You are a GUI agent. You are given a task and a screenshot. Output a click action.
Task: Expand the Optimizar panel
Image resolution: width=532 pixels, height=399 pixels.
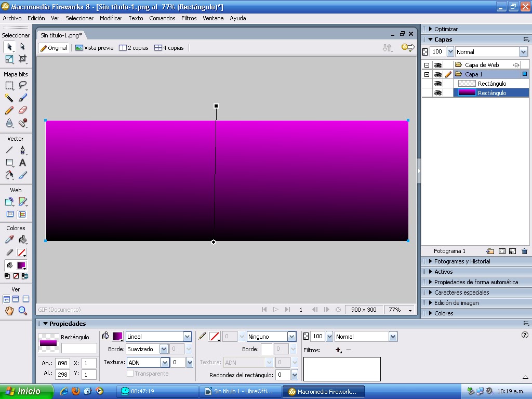click(x=431, y=29)
